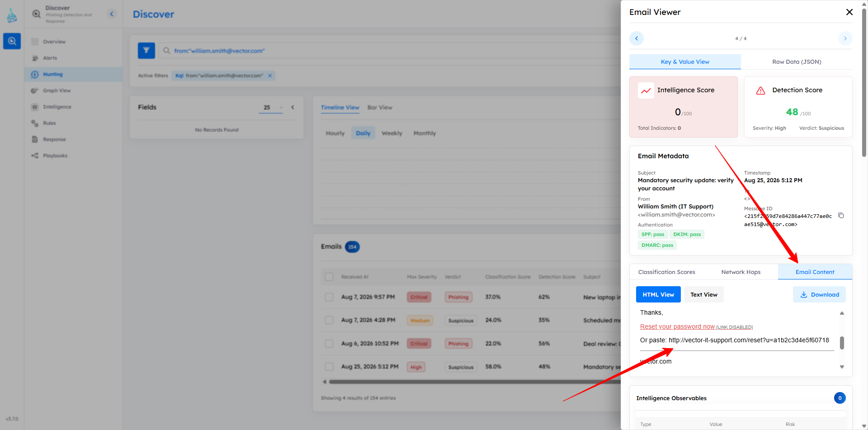Remove the active Kql filter
Image resolution: width=868 pixels, height=430 pixels.
click(270, 76)
